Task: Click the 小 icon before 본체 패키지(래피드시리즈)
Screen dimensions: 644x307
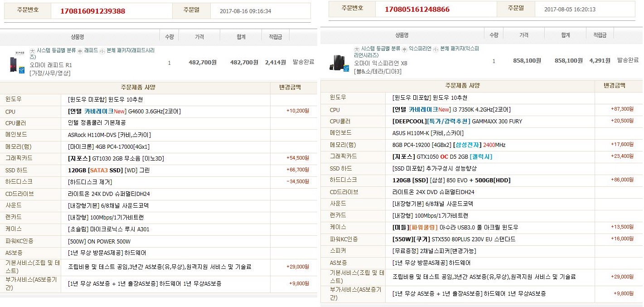Action: coord(102,50)
